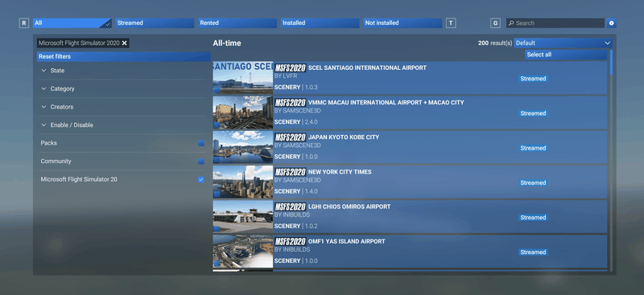Expand the Enable / Disable filter section
Viewport: 644px width, 295px height.
[122, 125]
